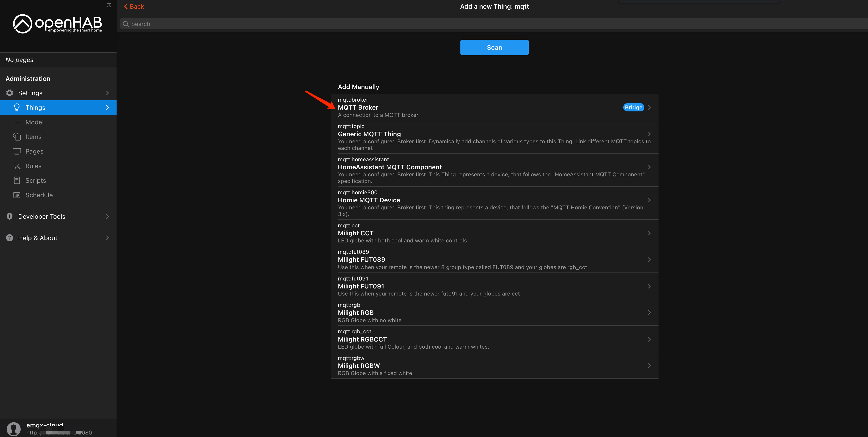Select the Rules hammer icon
Viewport: 868px width, 437px height.
(x=17, y=166)
